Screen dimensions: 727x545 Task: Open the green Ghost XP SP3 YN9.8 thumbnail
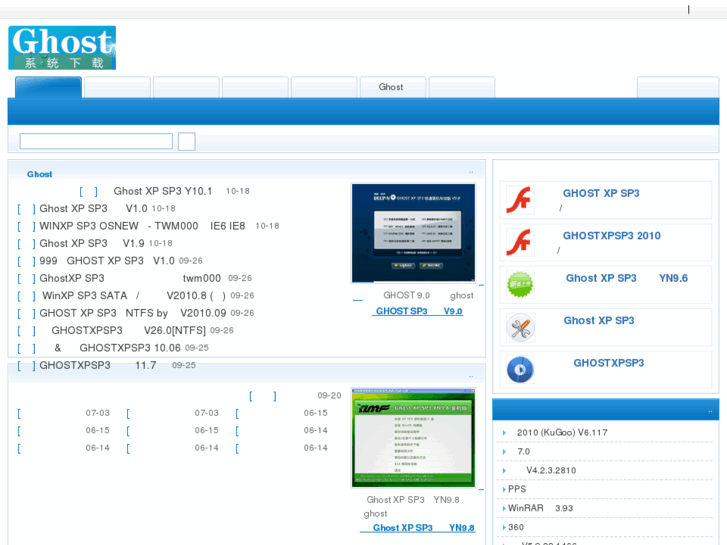[413, 438]
